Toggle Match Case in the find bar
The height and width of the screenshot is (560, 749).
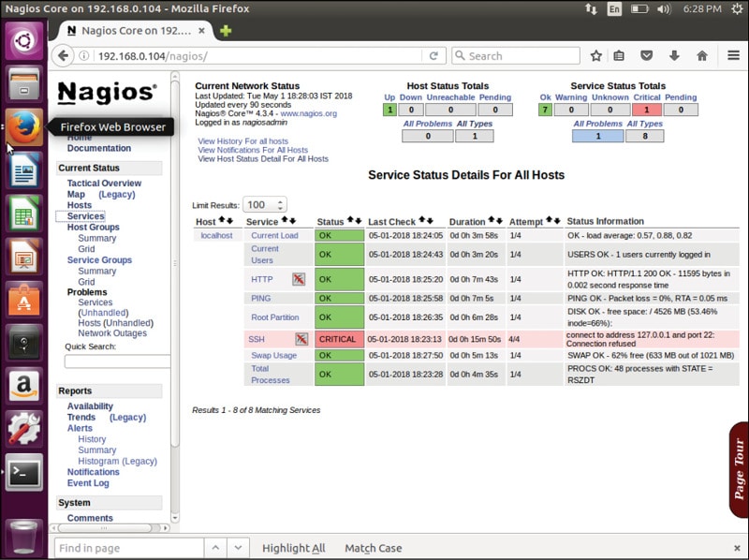[373, 548]
